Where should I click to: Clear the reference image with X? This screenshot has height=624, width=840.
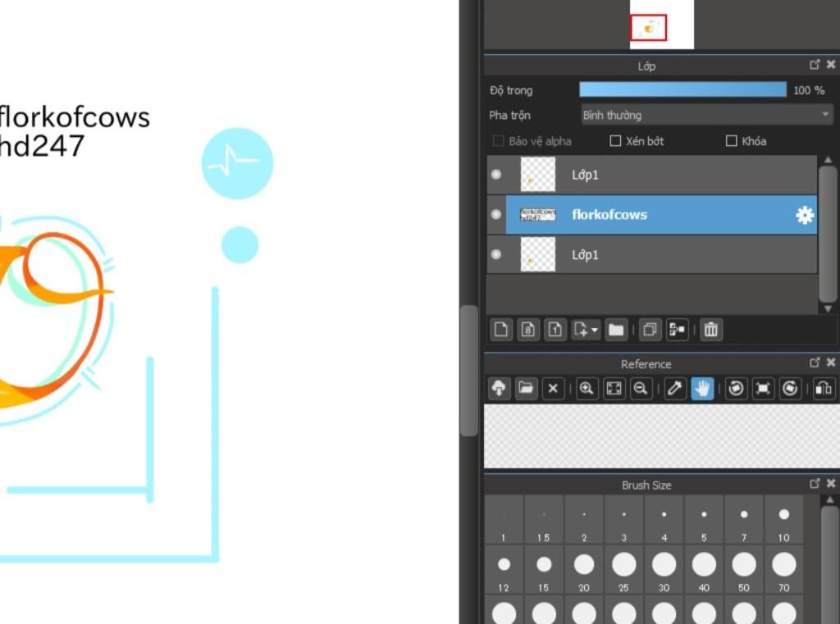tap(553, 388)
